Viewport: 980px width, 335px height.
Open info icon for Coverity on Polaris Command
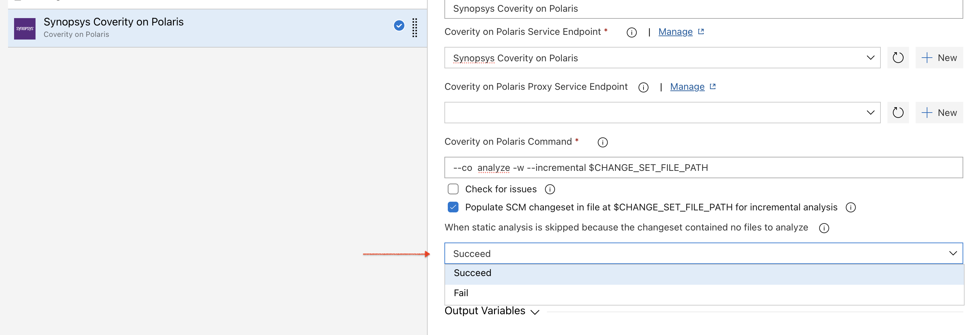click(x=603, y=142)
